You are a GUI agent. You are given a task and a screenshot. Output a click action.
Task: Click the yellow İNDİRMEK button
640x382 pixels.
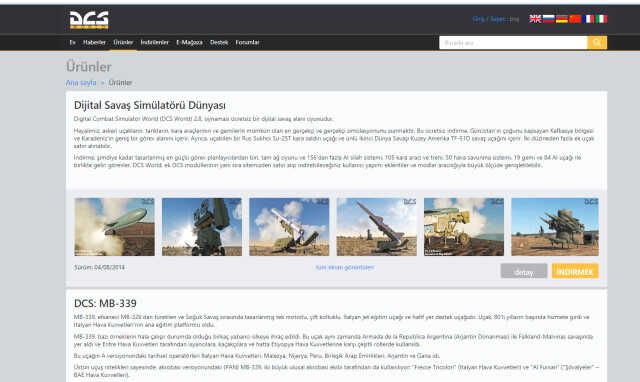tap(575, 271)
